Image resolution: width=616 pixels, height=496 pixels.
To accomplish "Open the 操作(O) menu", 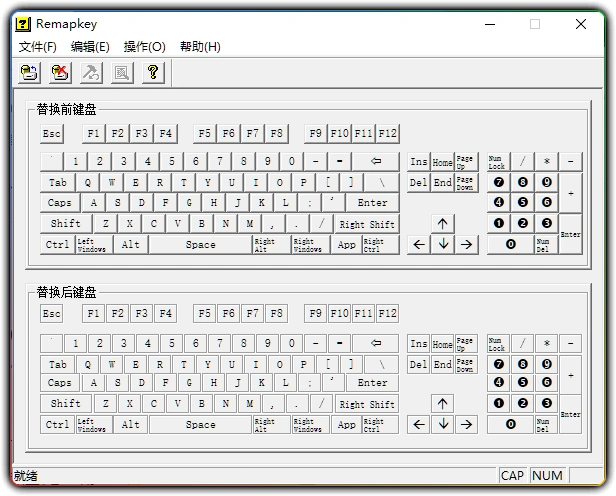I will 145,47.
